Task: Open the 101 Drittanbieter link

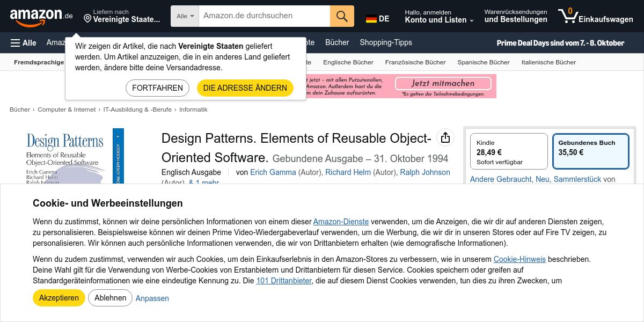Action: [x=284, y=281]
